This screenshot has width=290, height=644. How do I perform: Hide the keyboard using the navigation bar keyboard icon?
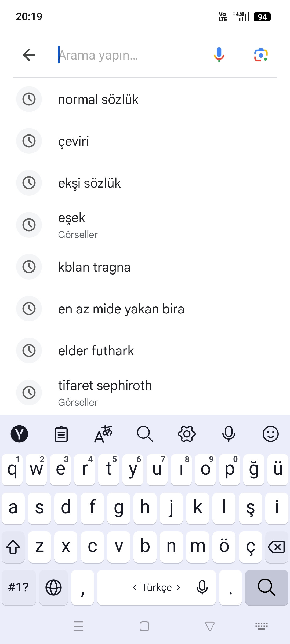click(261, 626)
